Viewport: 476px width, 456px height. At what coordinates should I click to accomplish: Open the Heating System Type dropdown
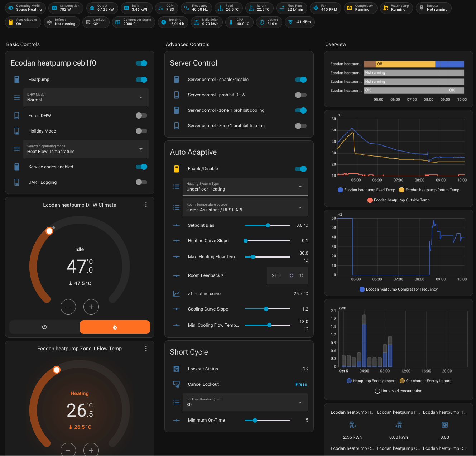[x=245, y=187]
